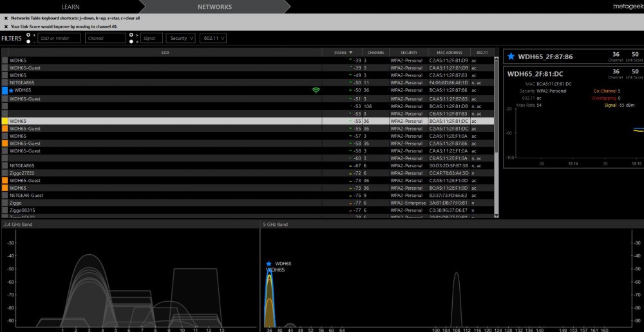This screenshot has width=644, height=332.
Task: Click the 2.4 GHz Band graph title
Action: click(18, 225)
